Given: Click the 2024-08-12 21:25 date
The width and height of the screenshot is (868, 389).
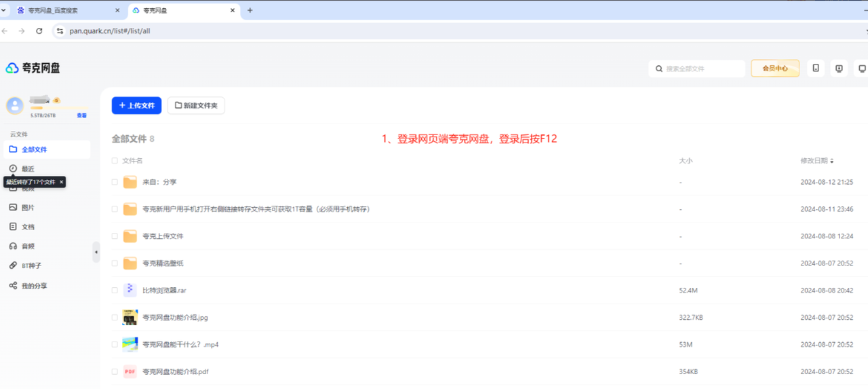Looking at the screenshot, I should point(827,182).
